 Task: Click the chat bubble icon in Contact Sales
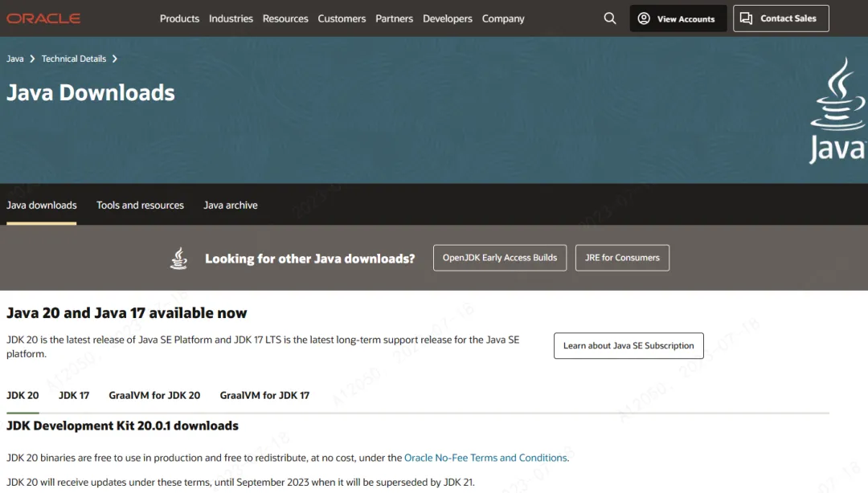pos(746,18)
